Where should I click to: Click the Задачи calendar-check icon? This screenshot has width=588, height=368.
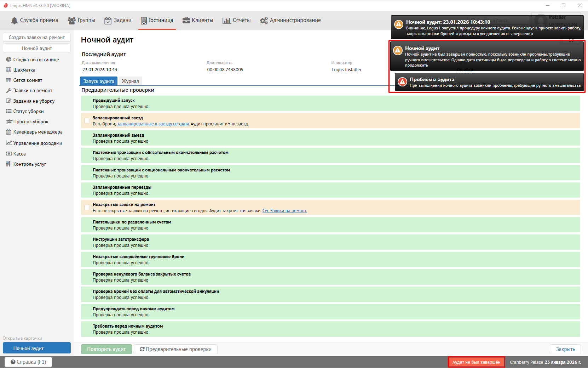108,21
